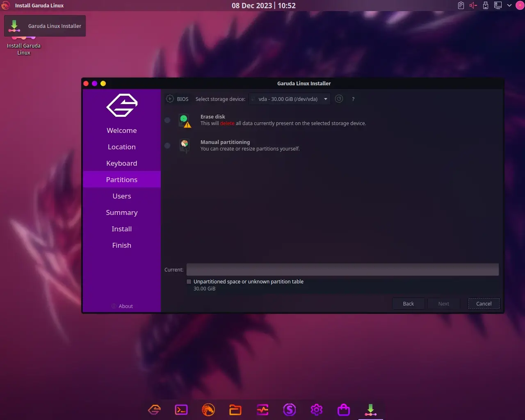Click the current partition layout bar
Image resolution: width=525 pixels, height=420 pixels.
342,269
